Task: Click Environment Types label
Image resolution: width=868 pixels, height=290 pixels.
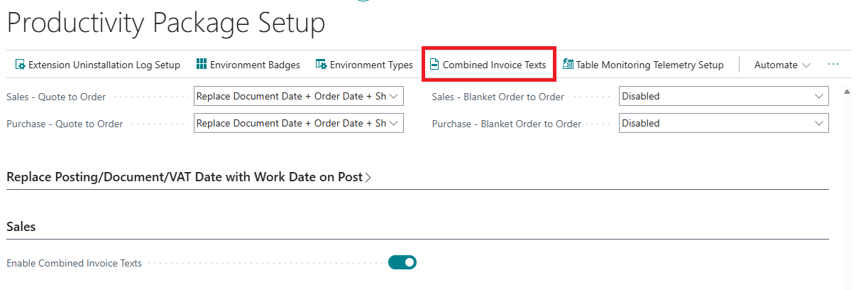Action: tap(371, 65)
